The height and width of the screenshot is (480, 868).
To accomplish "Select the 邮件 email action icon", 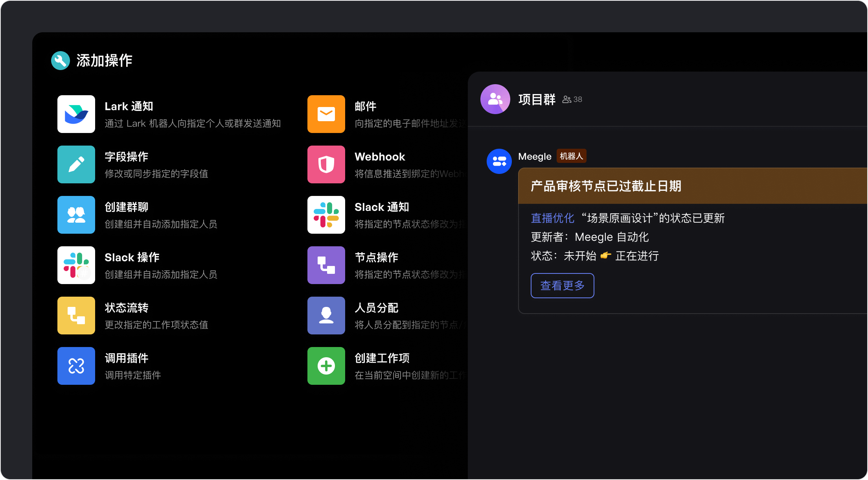I will click(326, 114).
